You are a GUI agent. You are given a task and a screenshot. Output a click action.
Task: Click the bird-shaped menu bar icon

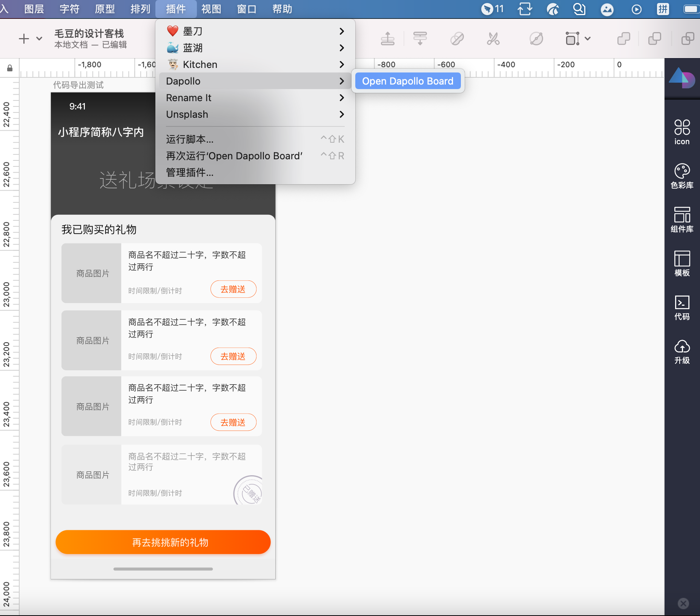pos(553,9)
